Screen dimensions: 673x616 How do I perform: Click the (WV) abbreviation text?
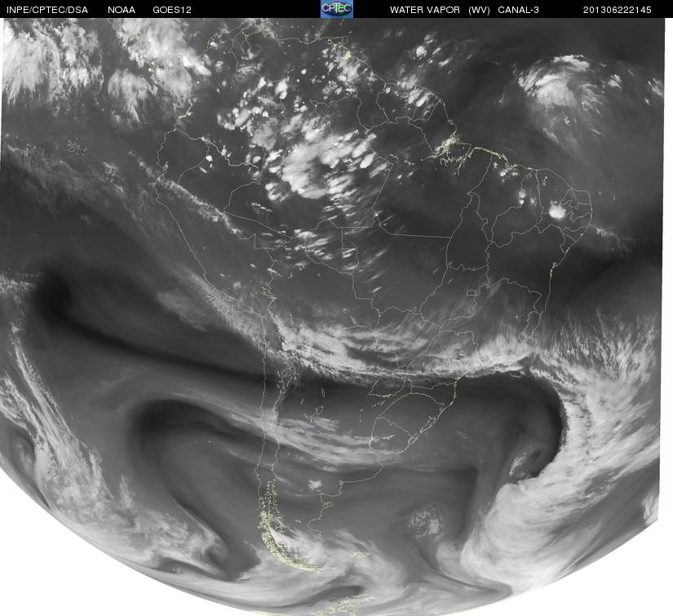tap(479, 10)
